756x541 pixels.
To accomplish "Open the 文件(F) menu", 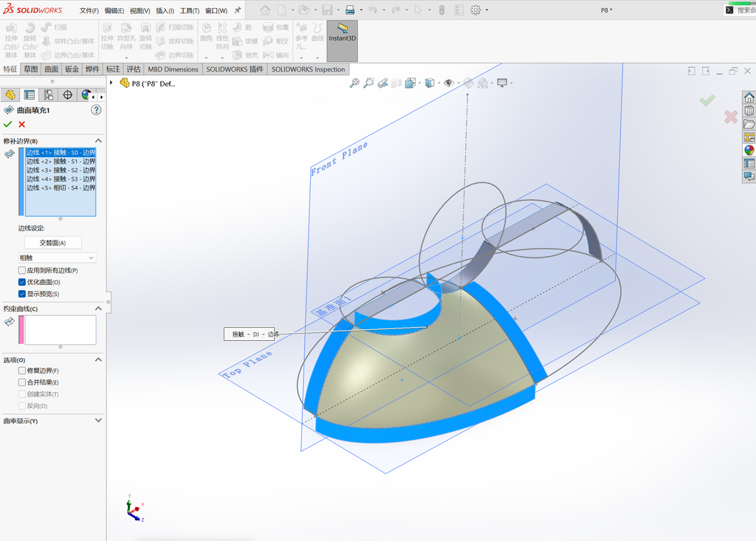I will point(89,10).
